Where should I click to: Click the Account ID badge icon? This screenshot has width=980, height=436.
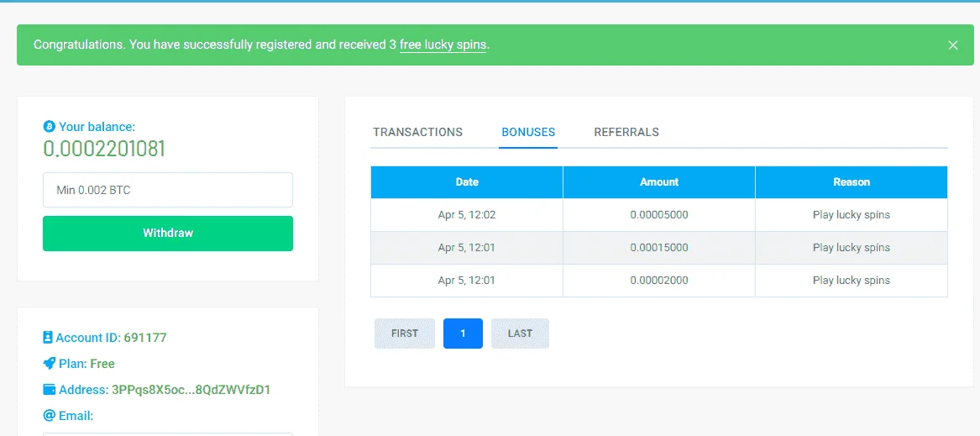pyautogui.click(x=48, y=338)
